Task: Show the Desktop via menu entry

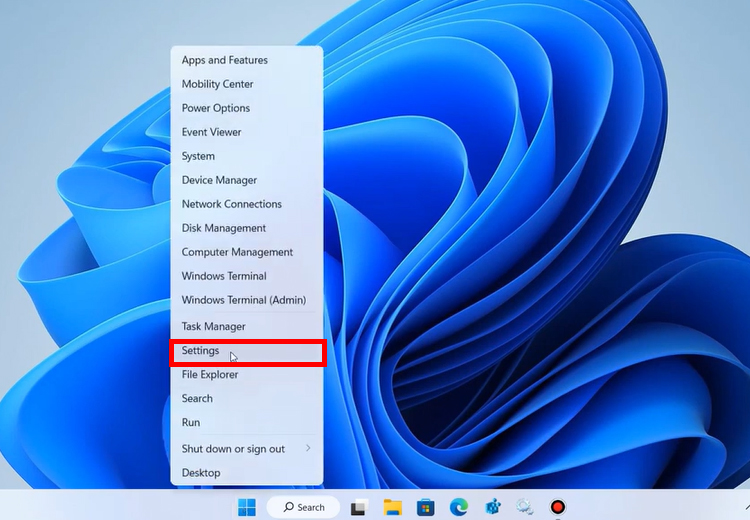Action: pyautogui.click(x=247, y=473)
